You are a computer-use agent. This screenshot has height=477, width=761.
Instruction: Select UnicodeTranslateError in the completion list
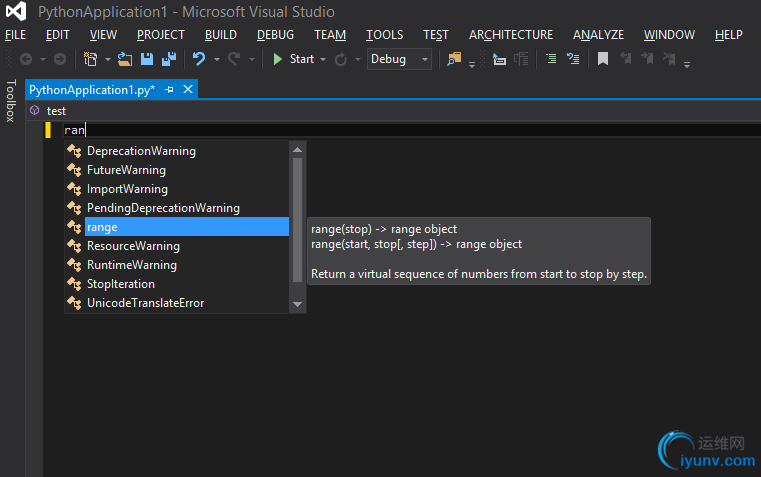tap(177, 303)
